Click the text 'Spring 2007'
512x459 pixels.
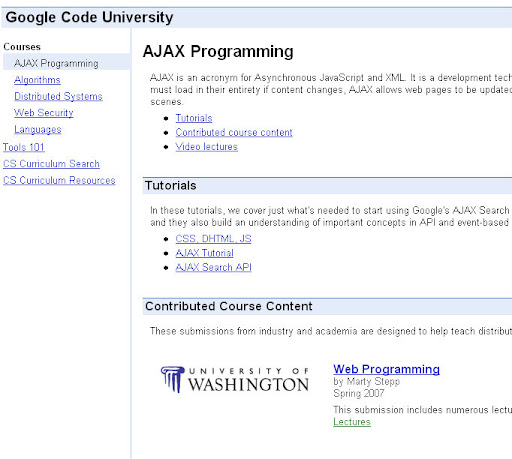click(x=359, y=393)
